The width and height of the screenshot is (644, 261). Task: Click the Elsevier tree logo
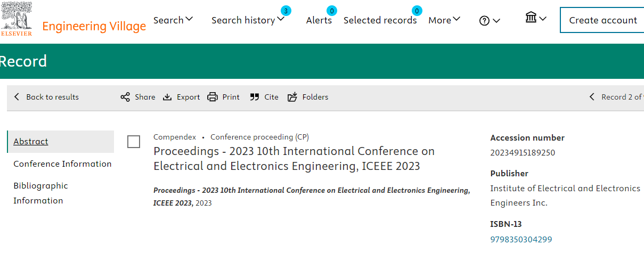pos(17,19)
